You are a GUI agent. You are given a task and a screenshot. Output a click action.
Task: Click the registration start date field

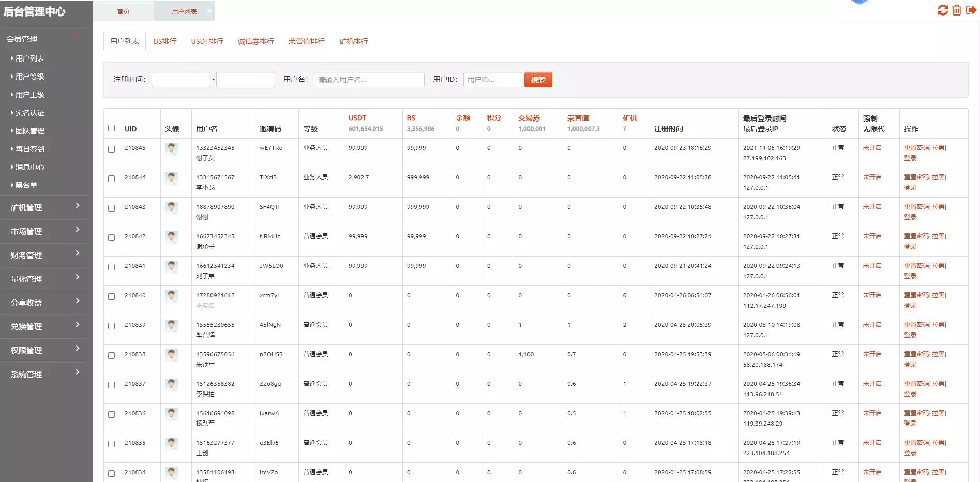tap(181, 80)
